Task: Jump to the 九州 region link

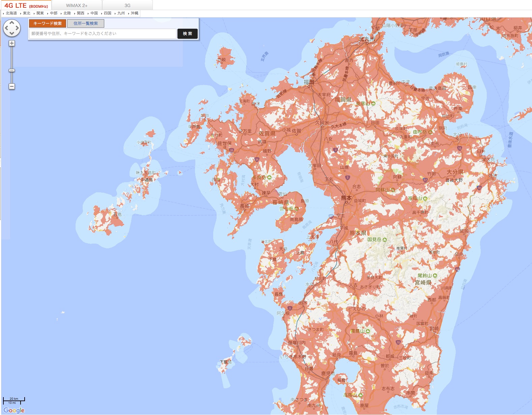Action: pos(121,13)
